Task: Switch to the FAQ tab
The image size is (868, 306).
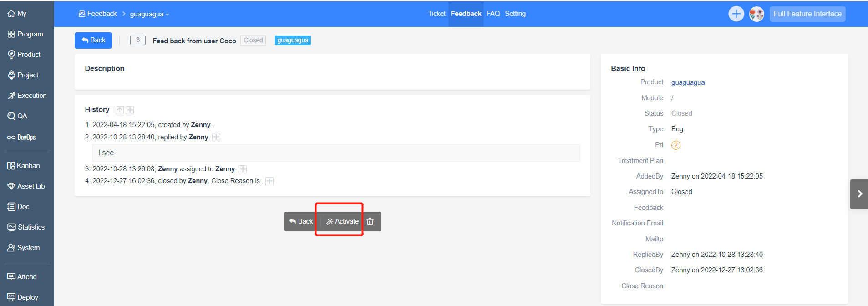Action: coord(493,14)
